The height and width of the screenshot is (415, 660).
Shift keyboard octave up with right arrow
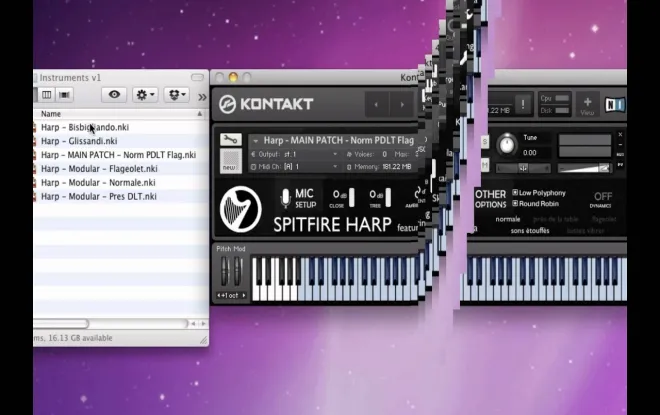point(244,295)
